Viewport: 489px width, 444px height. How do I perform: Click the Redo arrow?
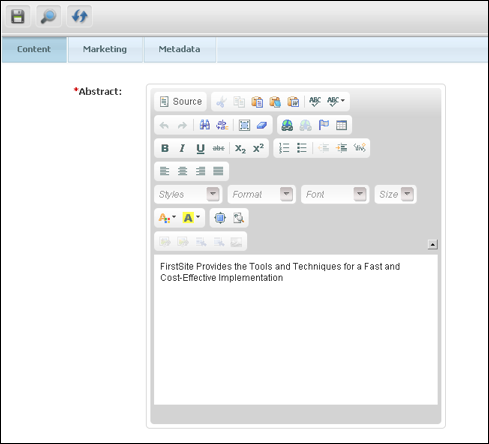pyautogui.click(x=182, y=125)
